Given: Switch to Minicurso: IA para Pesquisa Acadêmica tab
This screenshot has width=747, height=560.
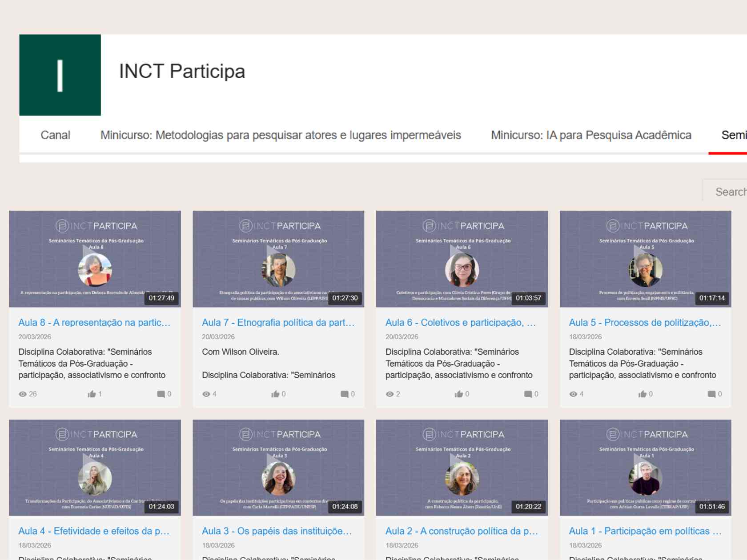Looking at the screenshot, I should [591, 135].
